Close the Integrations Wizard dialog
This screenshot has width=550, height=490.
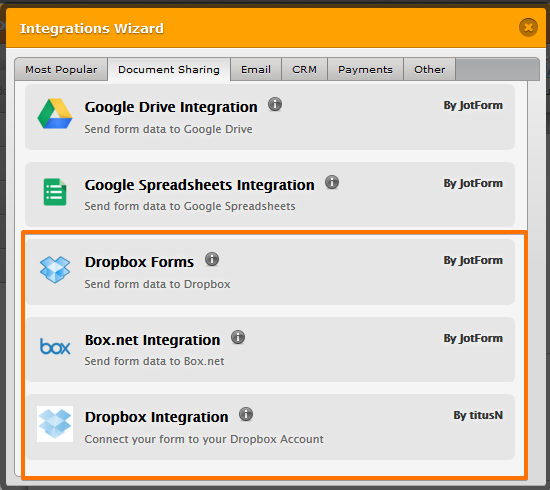click(x=528, y=27)
